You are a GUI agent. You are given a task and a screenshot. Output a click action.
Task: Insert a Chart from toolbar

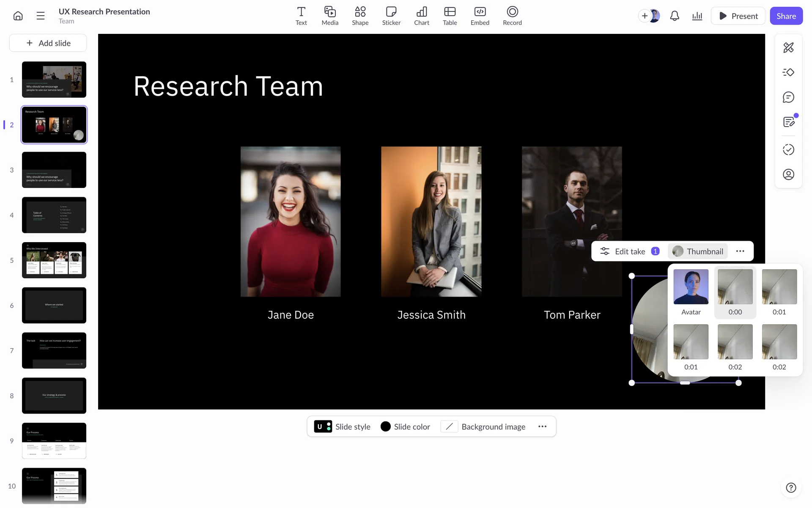[x=421, y=16]
